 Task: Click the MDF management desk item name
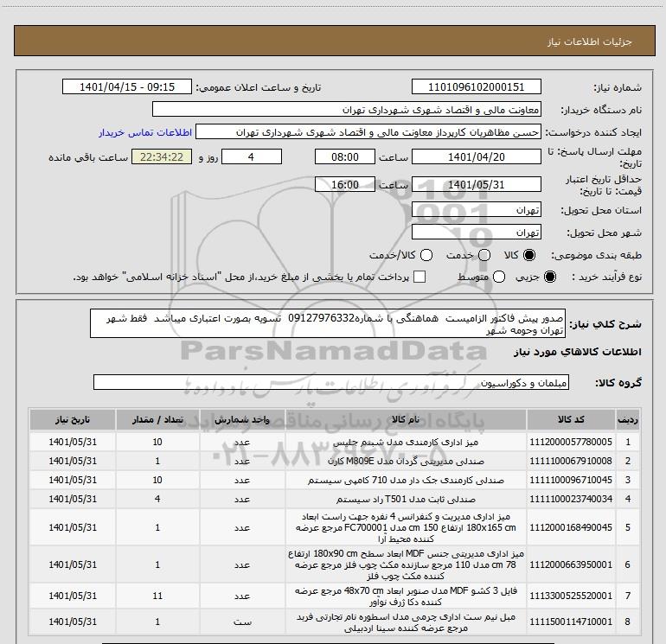(x=406, y=564)
